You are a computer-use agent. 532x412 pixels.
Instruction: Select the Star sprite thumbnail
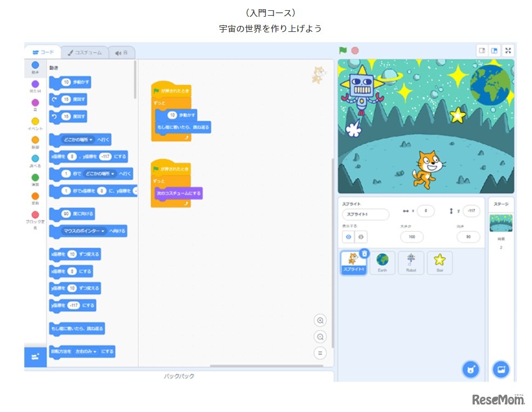[x=440, y=263]
